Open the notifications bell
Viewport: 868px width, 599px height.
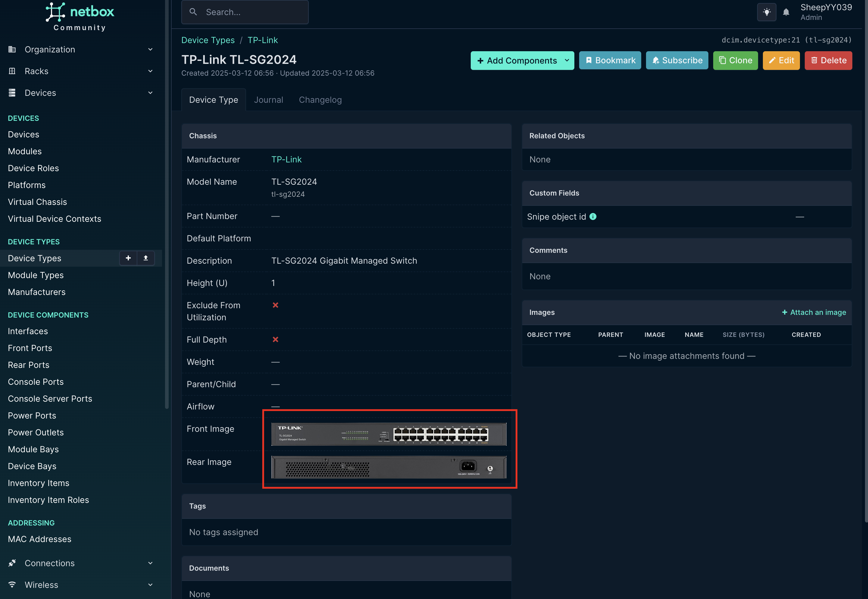[x=786, y=12]
